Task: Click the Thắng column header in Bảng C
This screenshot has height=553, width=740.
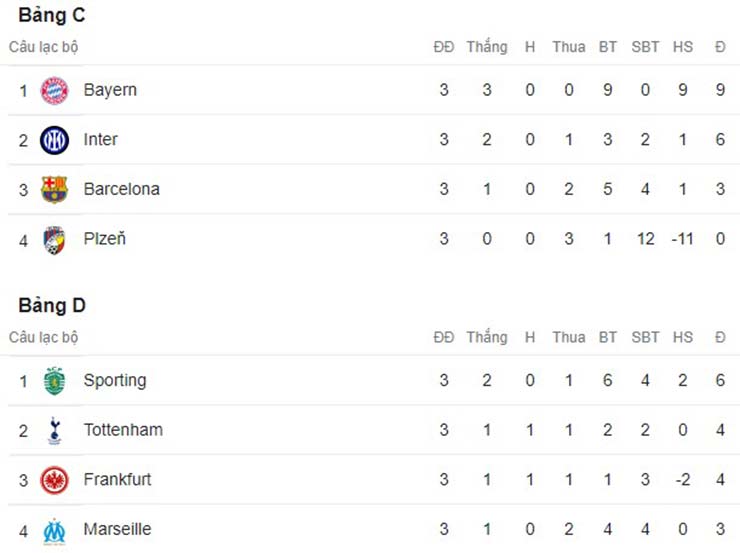Action: (x=486, y=47)
